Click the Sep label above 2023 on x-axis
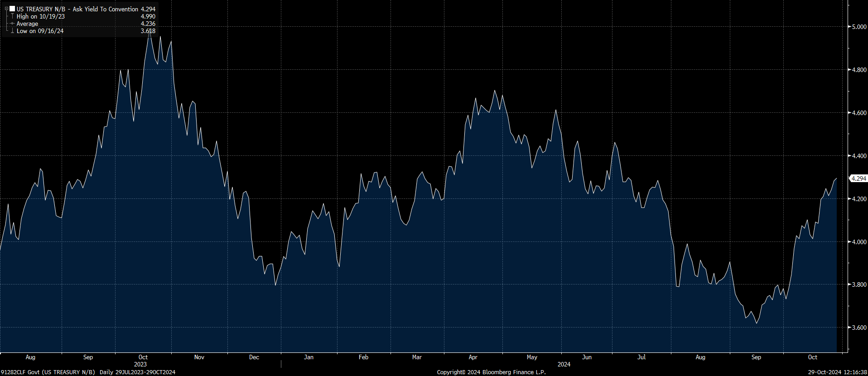868x376 pixels. pos(88,357)
